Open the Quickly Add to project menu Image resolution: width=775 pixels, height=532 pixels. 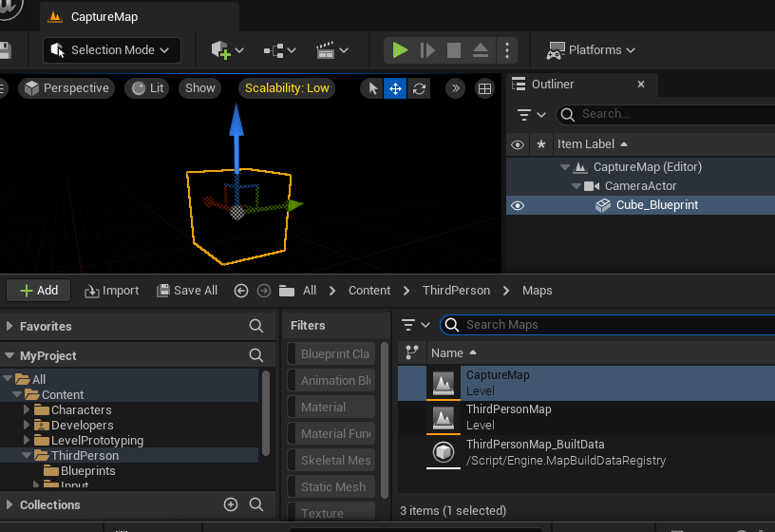(227, 50)
